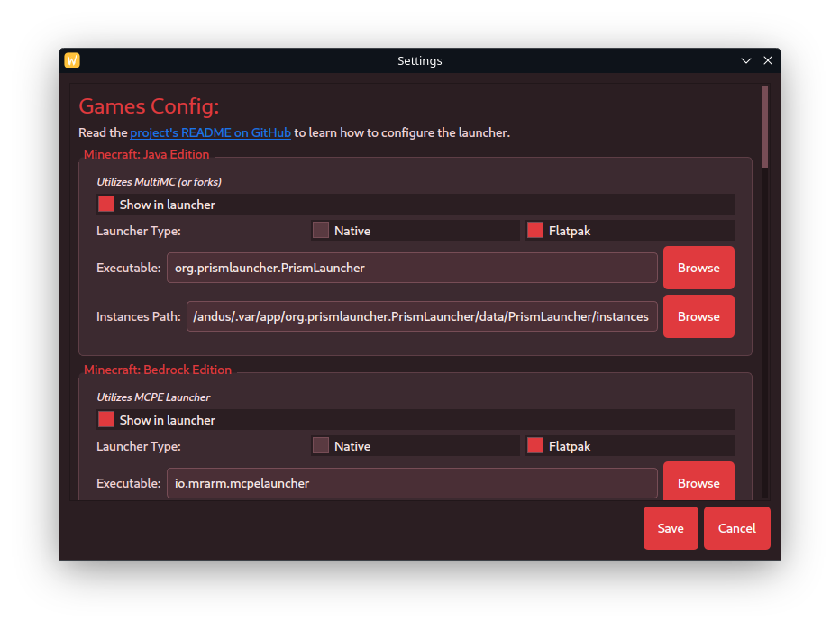Click the Minecraft: Bedrock Edition group title
The image size is (840, 630).
pos(158,370)
